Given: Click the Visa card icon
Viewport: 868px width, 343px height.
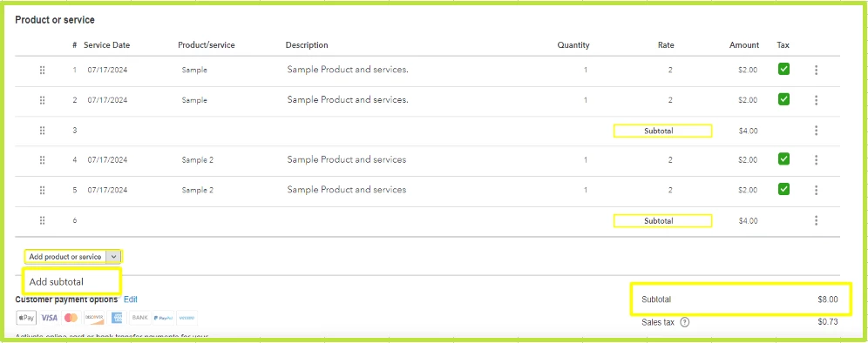Looking at the screenshot, I should [50, 318].
